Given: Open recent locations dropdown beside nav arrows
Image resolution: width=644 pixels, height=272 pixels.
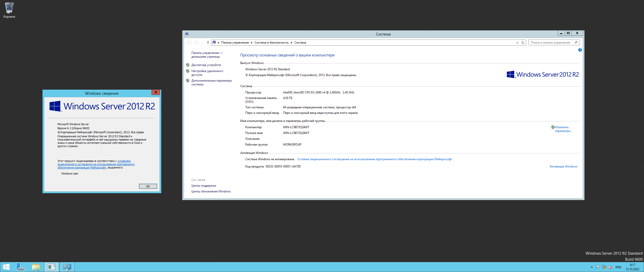Looking at the screenshot, I should click(202, 43).
